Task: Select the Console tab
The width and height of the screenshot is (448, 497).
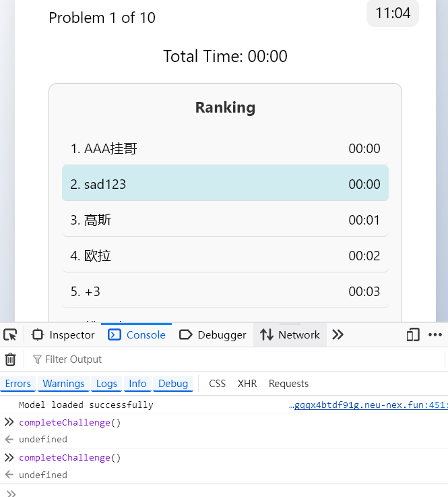Action: (137, 335)
